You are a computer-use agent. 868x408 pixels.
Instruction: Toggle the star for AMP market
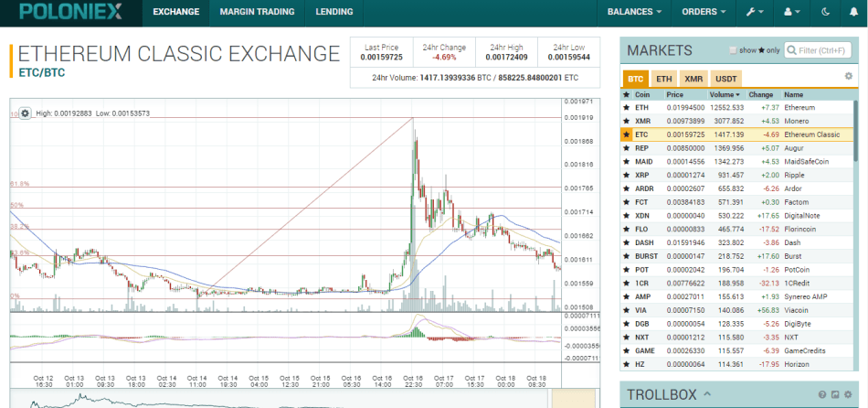pyautogui.click(x=627, y=296)
